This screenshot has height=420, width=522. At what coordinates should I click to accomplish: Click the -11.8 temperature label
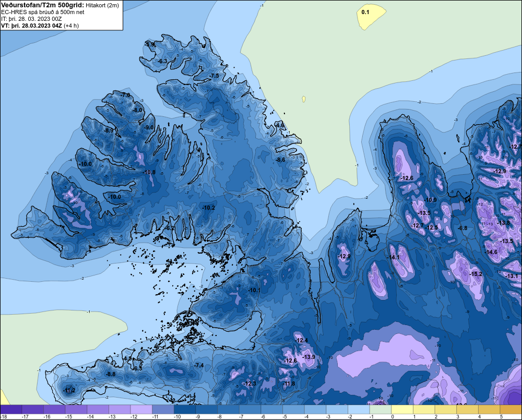[x=289, y=383]
